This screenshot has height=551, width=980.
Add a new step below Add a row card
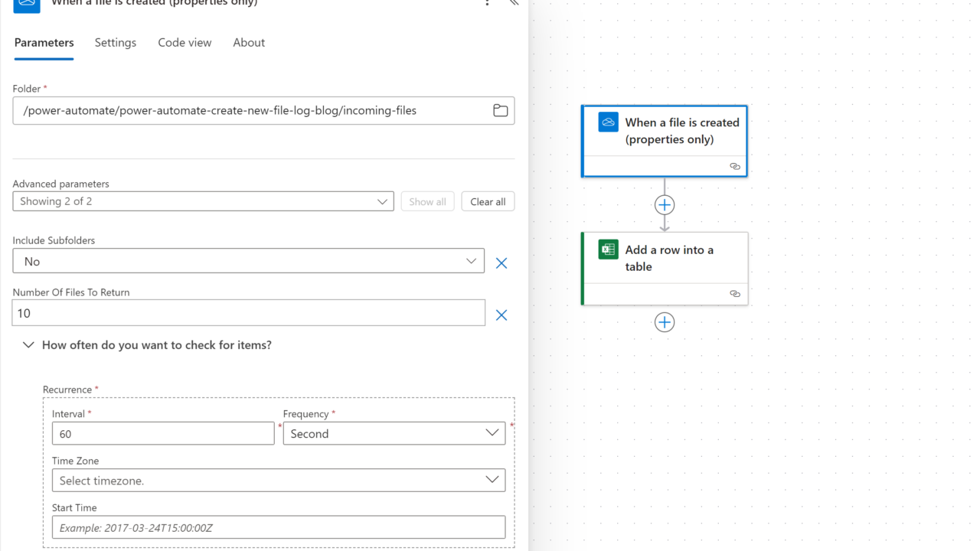(665, 322)
